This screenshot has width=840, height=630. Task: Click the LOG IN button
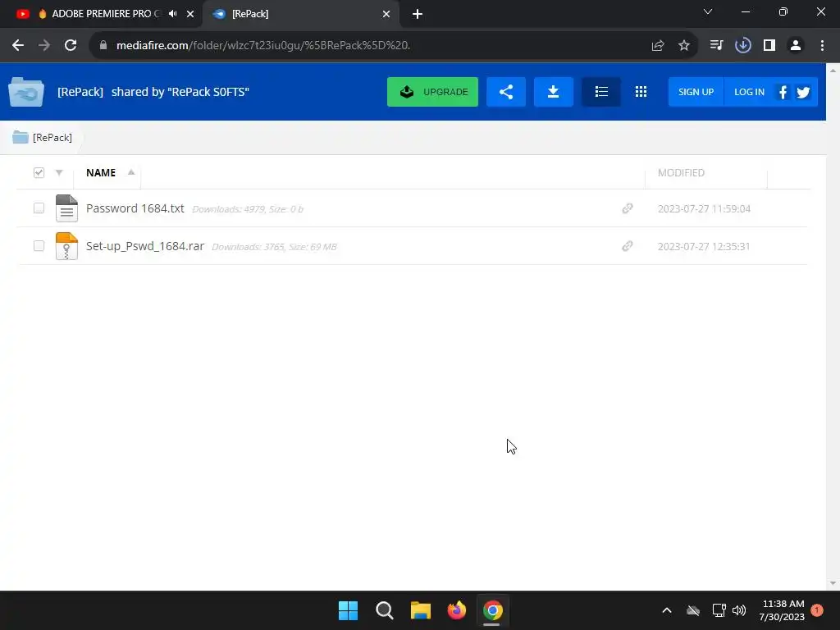749,92
